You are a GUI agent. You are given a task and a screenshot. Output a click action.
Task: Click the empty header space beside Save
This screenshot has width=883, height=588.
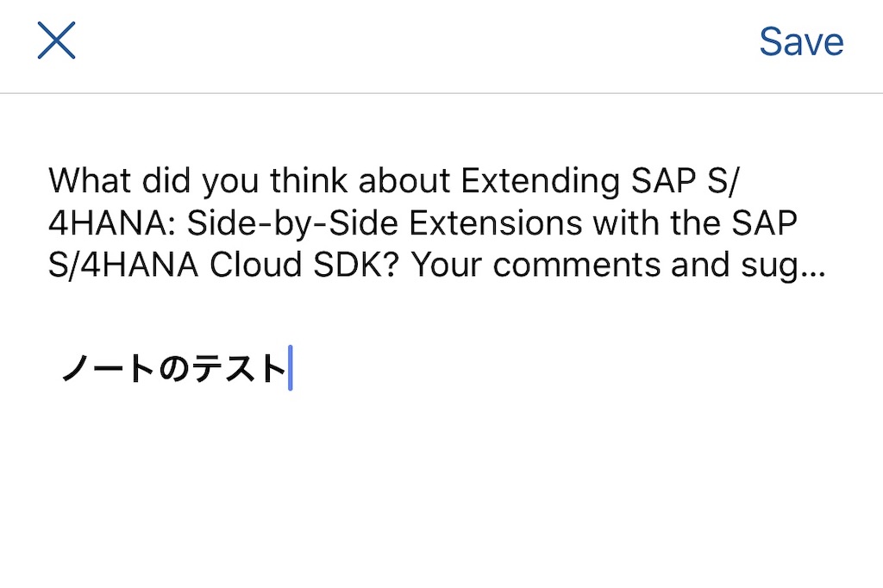pos(416,41)
